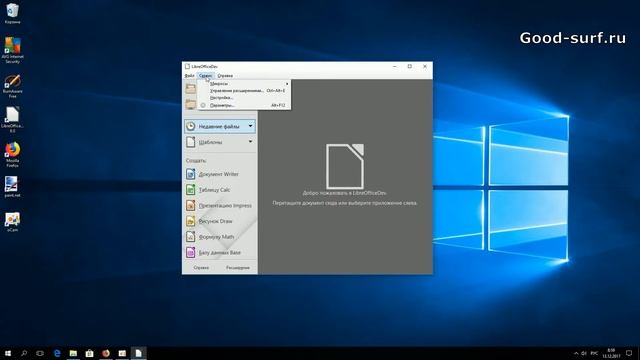This screenshot has width=640, height=360.
Task: Select the oCam desktop icon
Action: (12, 222)
